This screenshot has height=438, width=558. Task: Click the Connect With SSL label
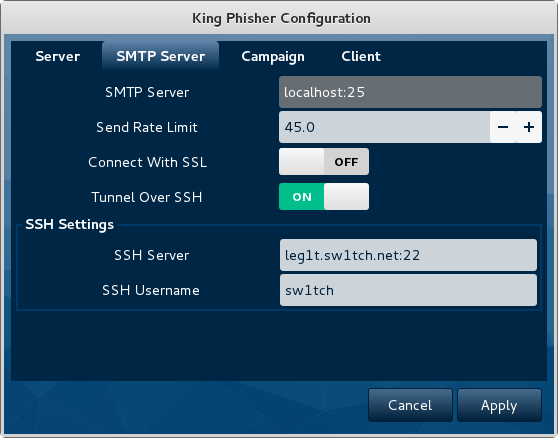tap(147, 162)
